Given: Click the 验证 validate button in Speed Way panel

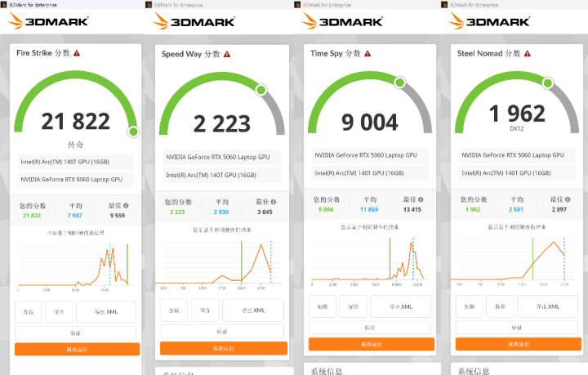Looking at the screenshot, I should pyautogui.click(x=222, y=332).
